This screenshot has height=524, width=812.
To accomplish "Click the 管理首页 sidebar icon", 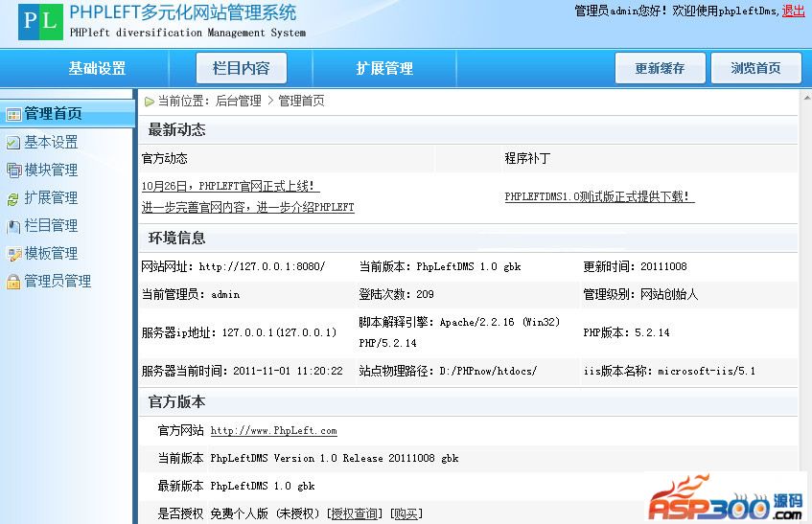I will click(13, 114).
